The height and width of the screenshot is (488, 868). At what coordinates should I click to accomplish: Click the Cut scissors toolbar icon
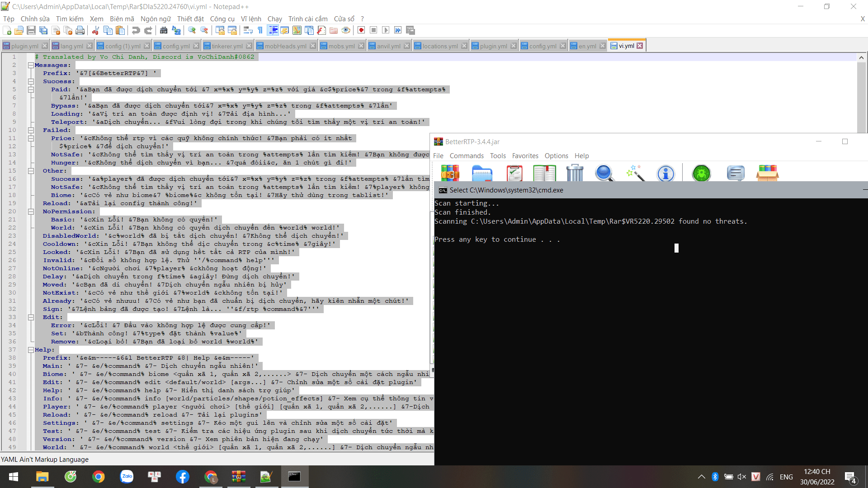pyautogui.click(x=95, y=30)
